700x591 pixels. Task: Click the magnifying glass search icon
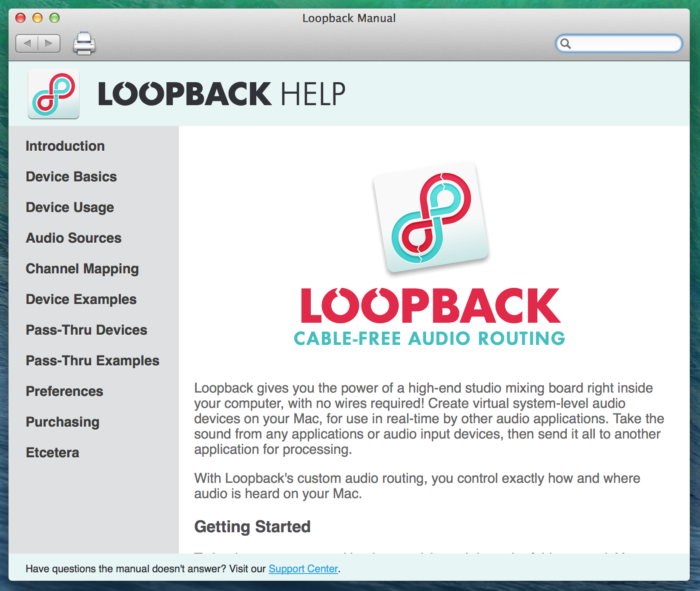click(565, 43)
